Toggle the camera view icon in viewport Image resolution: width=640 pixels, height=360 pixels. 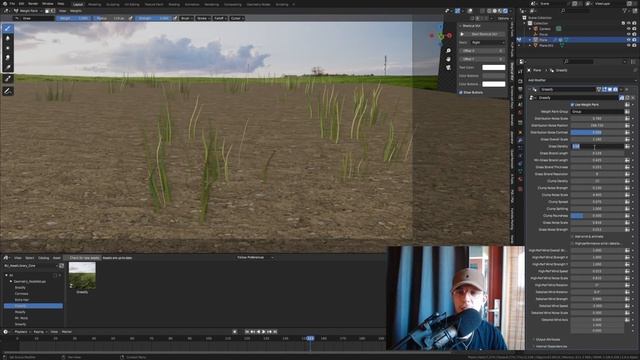[448, 68]
